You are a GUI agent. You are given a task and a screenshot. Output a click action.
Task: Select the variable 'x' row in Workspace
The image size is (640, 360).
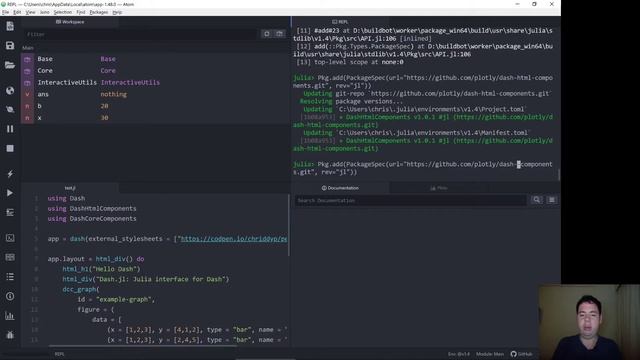click(155, 118)
